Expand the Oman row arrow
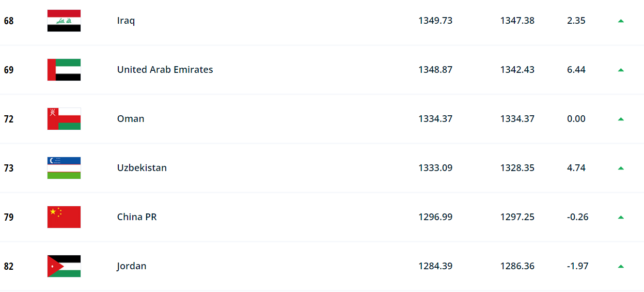This screenshot has height=292, width=644. [621, 119]
